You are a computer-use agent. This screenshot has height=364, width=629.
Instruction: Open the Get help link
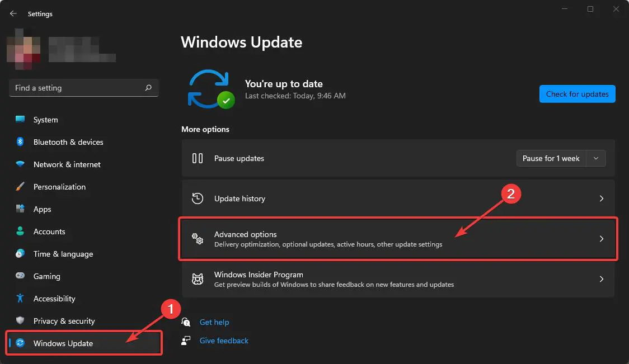pyautogui.click(x=214, y=322)
